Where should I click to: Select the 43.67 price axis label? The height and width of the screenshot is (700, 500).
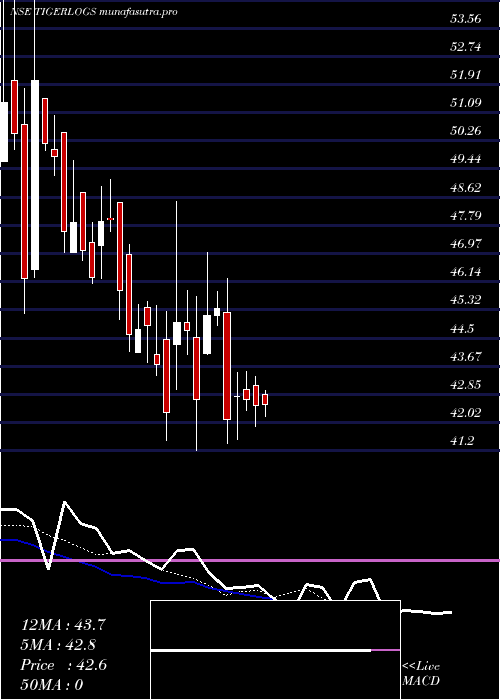(x=466, y=357)
